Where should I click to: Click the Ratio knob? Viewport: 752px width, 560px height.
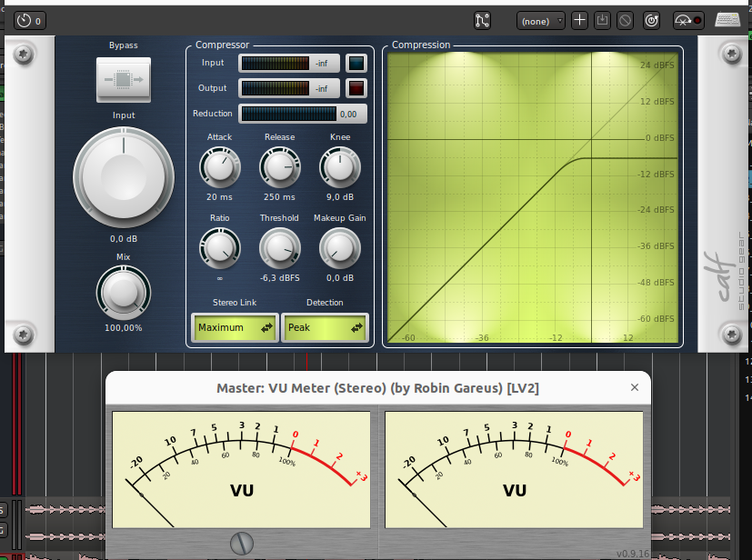[219, 247]
